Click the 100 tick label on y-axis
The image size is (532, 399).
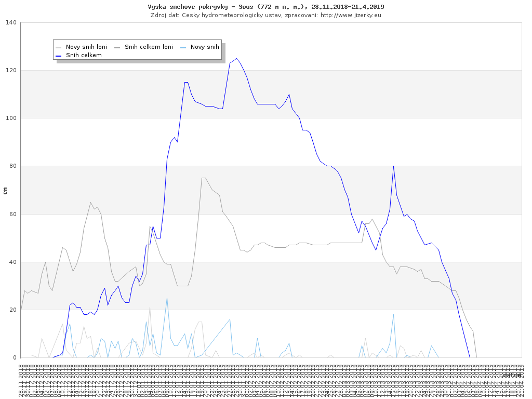(11, 118)
